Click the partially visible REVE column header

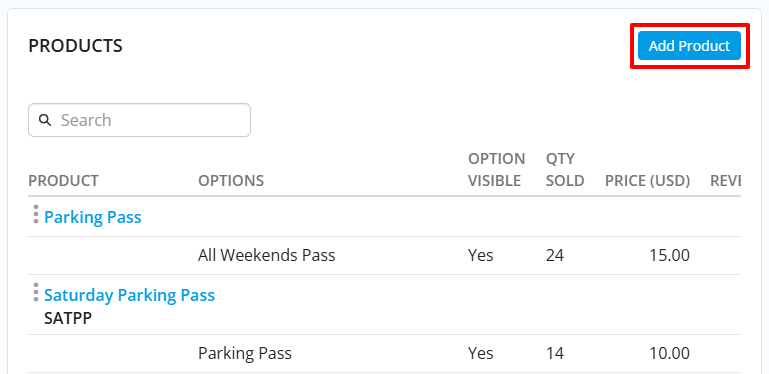click(x=725, y=181)
